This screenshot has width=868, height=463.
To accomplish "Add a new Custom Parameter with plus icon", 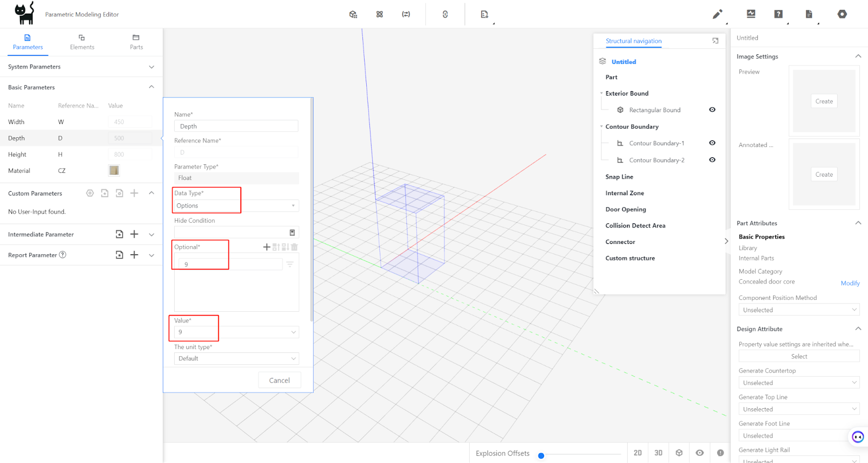I will [x=135, y=193].
